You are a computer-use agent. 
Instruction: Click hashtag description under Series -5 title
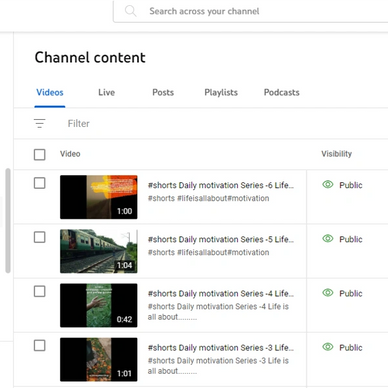208,252
